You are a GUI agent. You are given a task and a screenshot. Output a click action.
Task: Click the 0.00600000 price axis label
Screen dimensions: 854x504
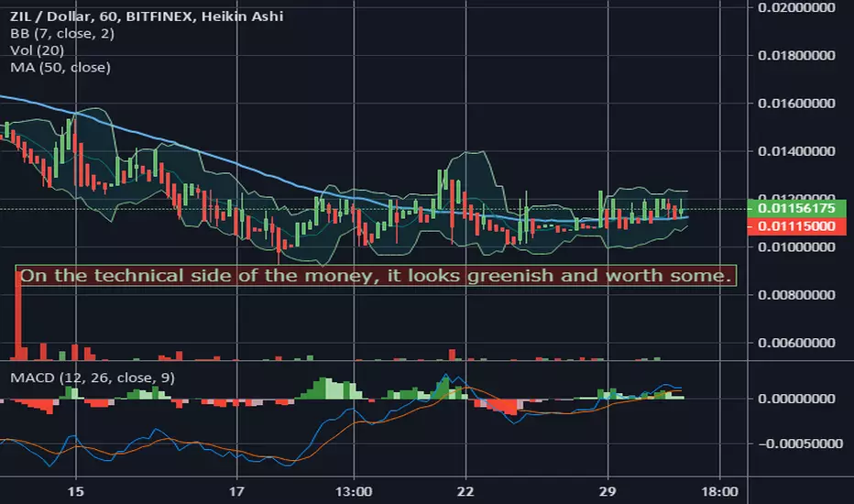[796, 343]
